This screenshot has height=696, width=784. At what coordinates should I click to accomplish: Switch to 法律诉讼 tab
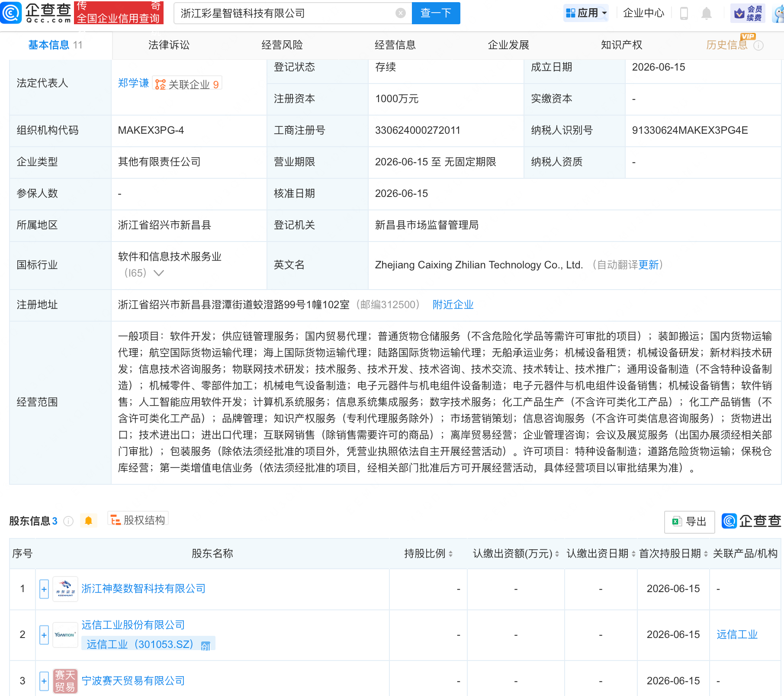click(x=169, y=45)
